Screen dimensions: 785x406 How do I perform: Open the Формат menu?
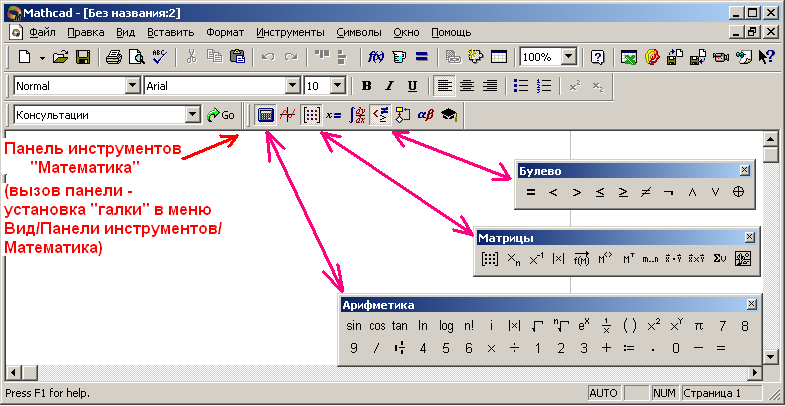pyautogui.click(x=225, y=33)
